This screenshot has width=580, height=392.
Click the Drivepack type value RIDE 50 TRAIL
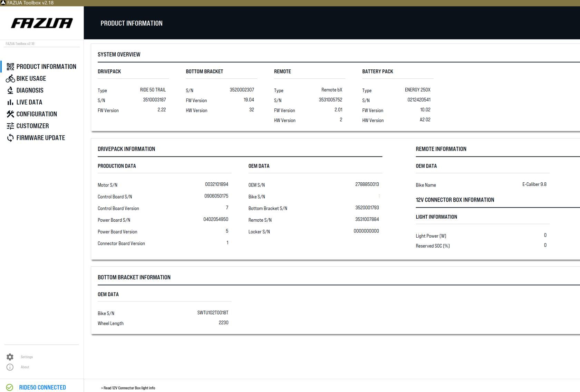153,90
